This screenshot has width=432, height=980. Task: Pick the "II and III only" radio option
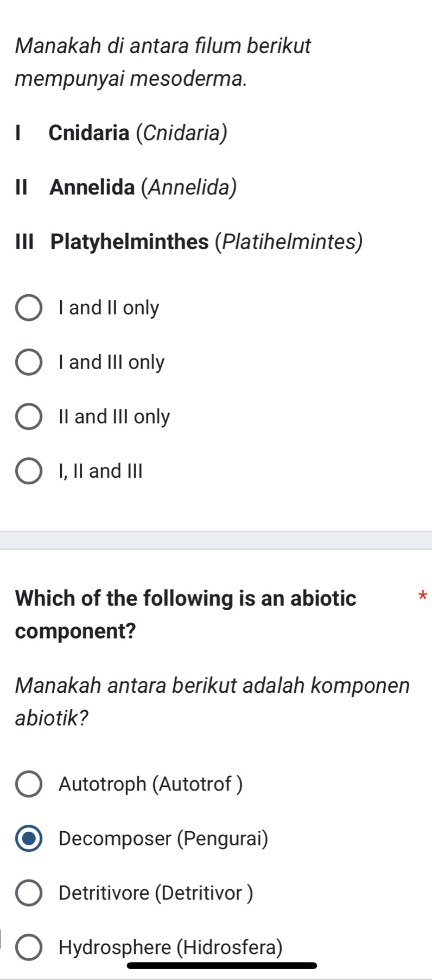pos(28,417)
